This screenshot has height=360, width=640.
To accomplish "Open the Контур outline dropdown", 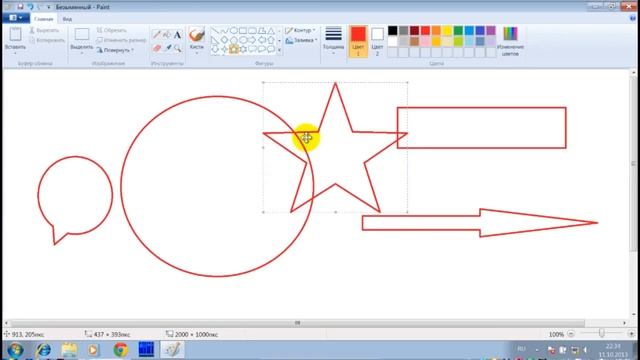I will click(300, 30).
